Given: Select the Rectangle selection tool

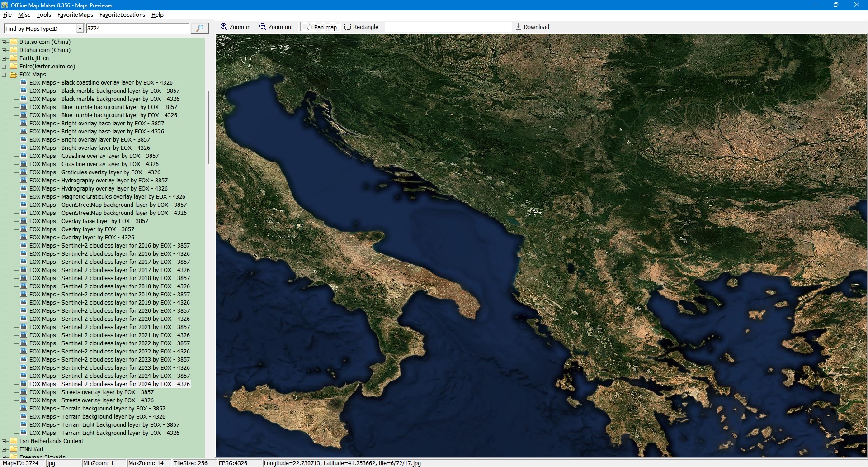Looking at the screenshot, I should [x=361, y=27].
